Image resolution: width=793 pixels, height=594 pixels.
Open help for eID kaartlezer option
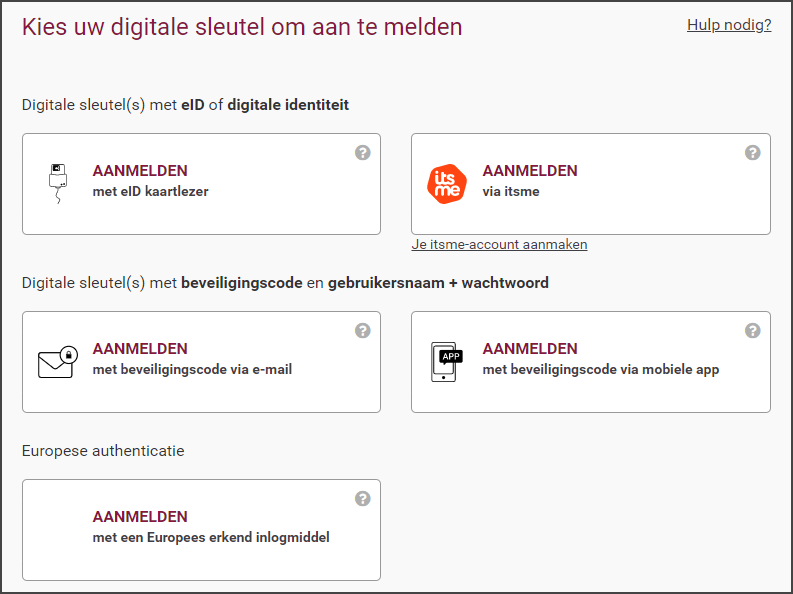click(x=363, y=153)
